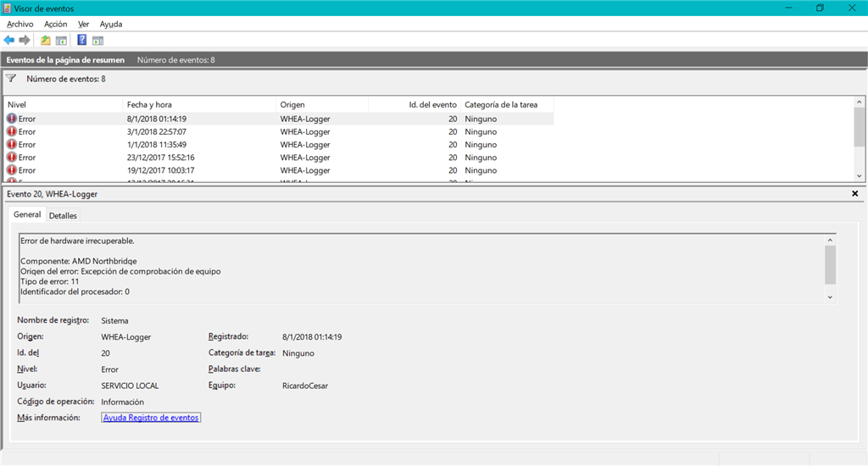Click error icon of 23/12/2017 event
Viewport: 868px width, 466px height.
(12, 158)
